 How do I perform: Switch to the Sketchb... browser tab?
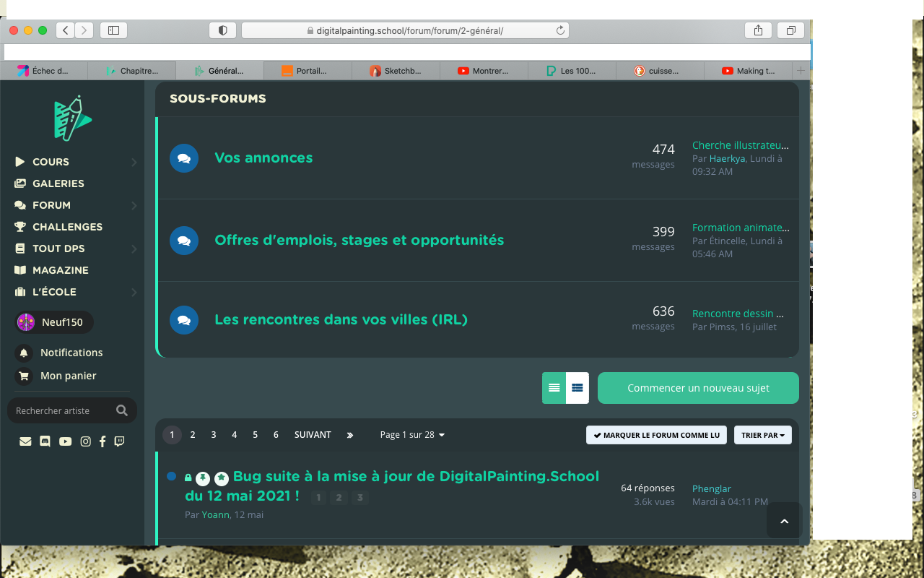tap(396, 71)
